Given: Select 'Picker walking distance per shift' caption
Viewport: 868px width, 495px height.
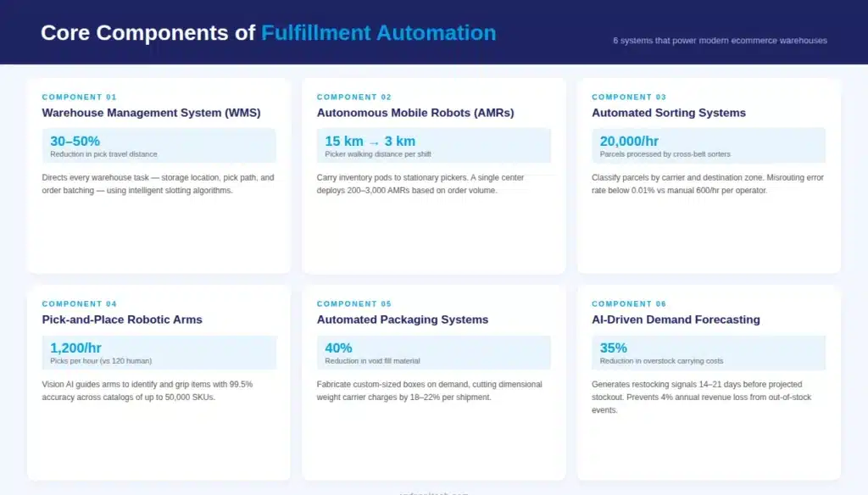Looking at the screenshot, I should tap(377, 154).
